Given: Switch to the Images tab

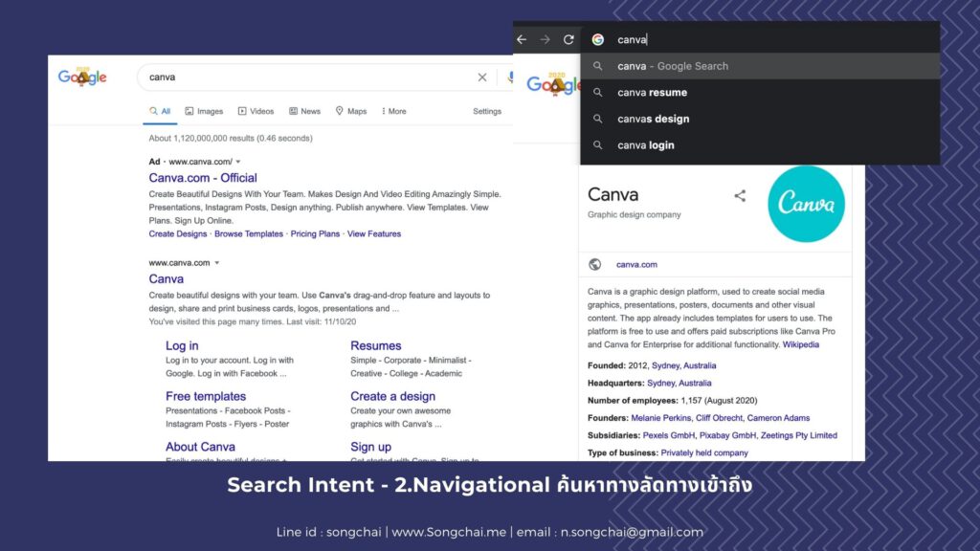Looking at the screenshot, I should point(205,111).
